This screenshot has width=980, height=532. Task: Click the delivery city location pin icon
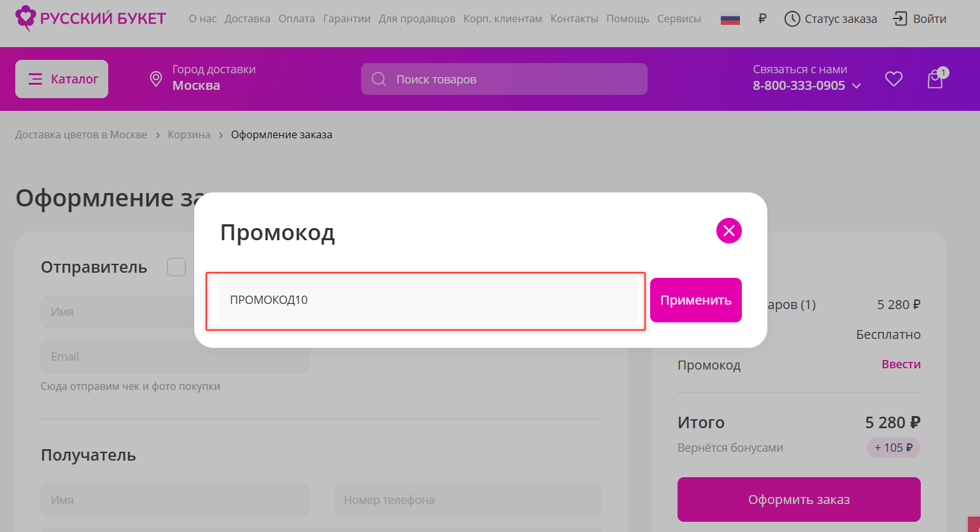[x=156, y=78]
